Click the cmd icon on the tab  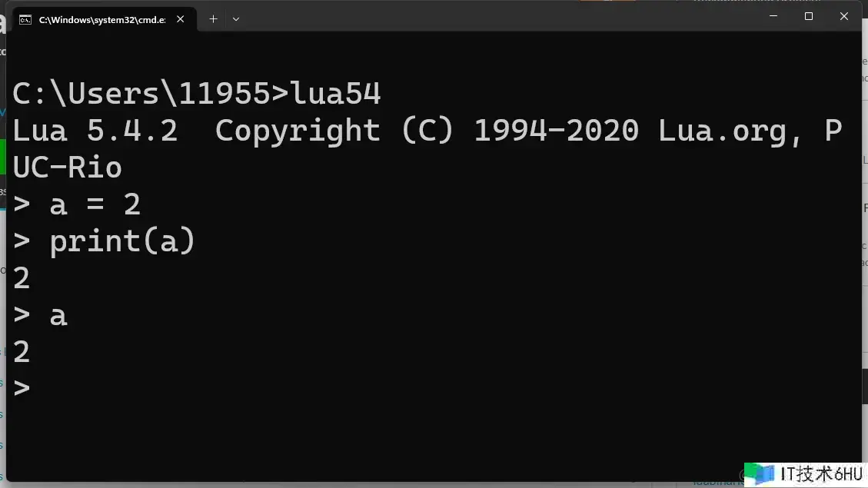pyautogui.click(x=25, y=19)
